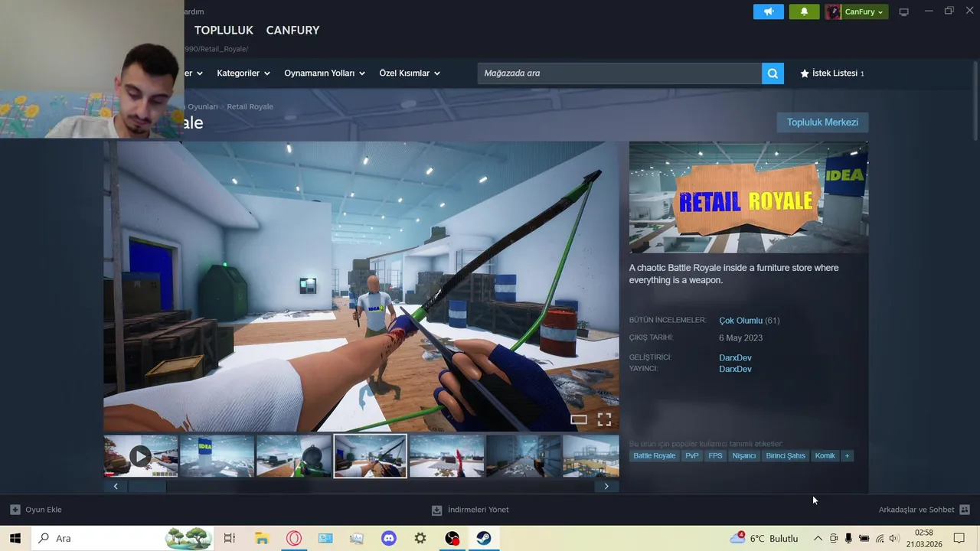This screenshot has width=980, height=551.
Task: Open the Windows notification center icon
Action: coord(959,538)
